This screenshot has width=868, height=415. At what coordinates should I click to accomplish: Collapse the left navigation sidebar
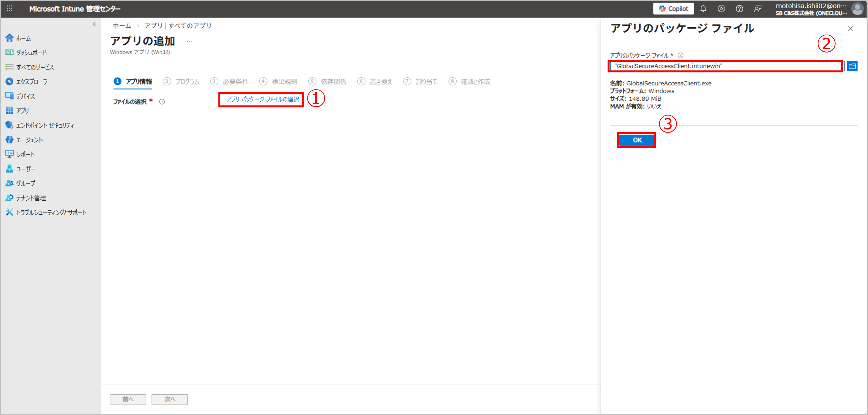[94, 24]
